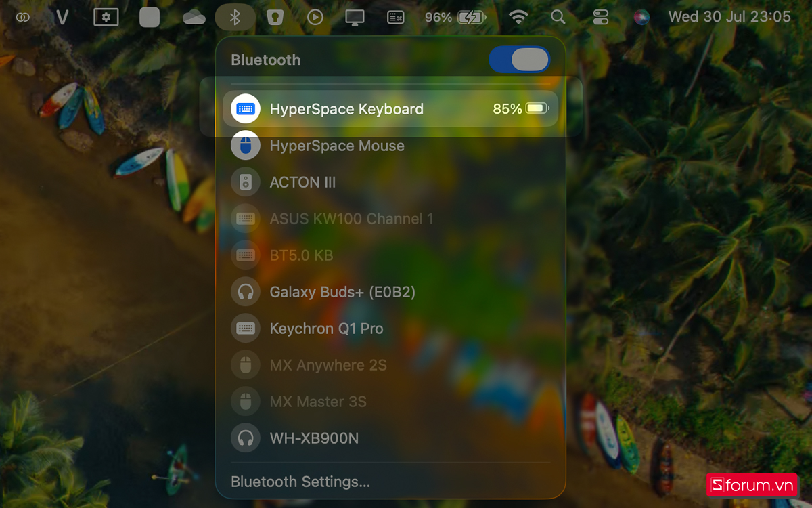Select MX Anywhere 2S device name
The image size is (812, 508).
pyautogui.click(x=328, y=365)
